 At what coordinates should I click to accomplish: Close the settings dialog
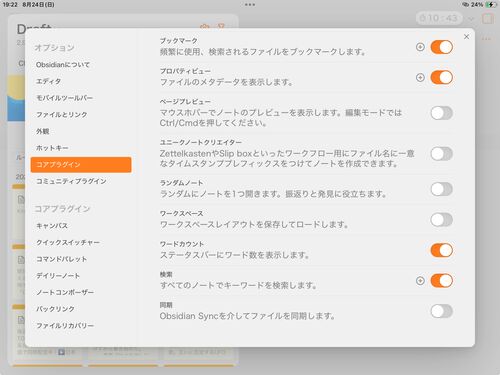coord(466,37)
